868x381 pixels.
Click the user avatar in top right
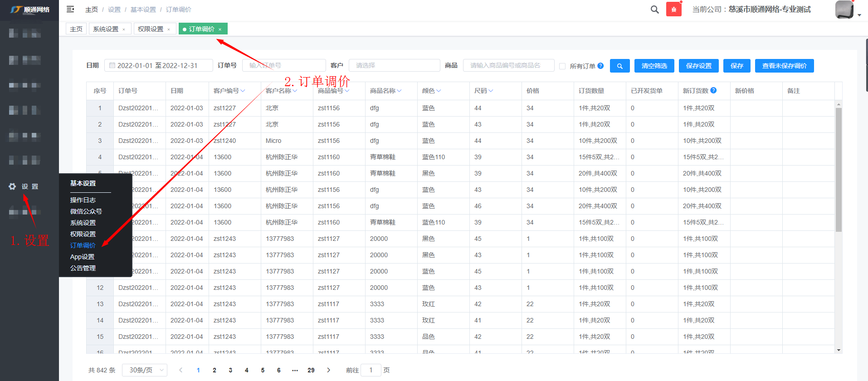[844, 10]
